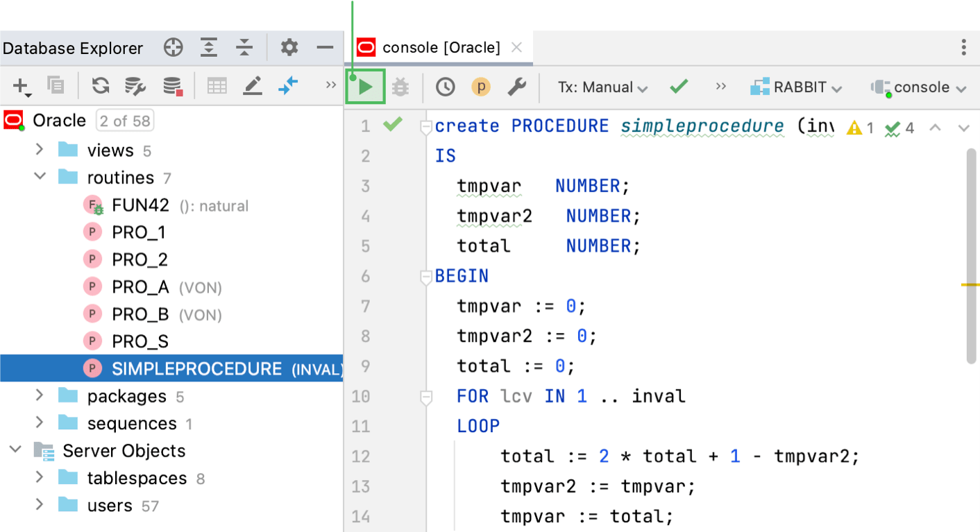Click the debug bug icon in console toolbar
The width and height of the screenshot is (980, 532).
pyautogui.click(x=400, y=87)
